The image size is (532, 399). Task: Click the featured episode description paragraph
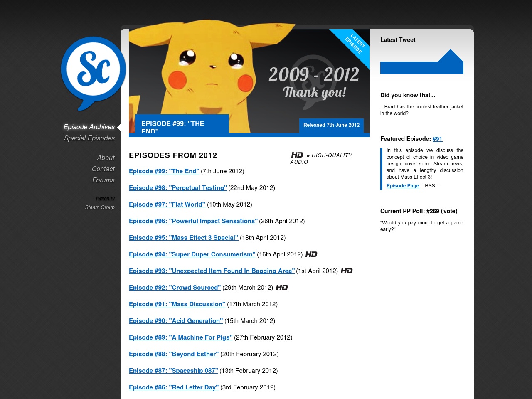(x=425, y=164)
